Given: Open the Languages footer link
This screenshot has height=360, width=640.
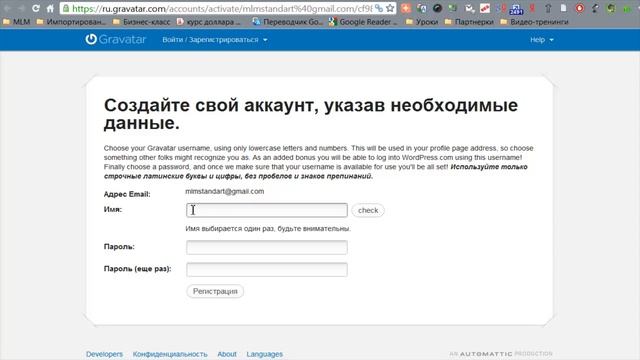Looking at the screenshot, I should click(264, 354).
